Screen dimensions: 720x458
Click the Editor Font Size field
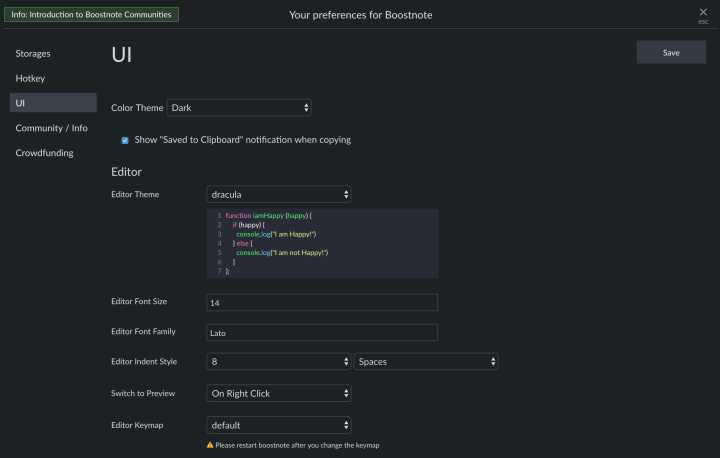[x=322, y=302]
